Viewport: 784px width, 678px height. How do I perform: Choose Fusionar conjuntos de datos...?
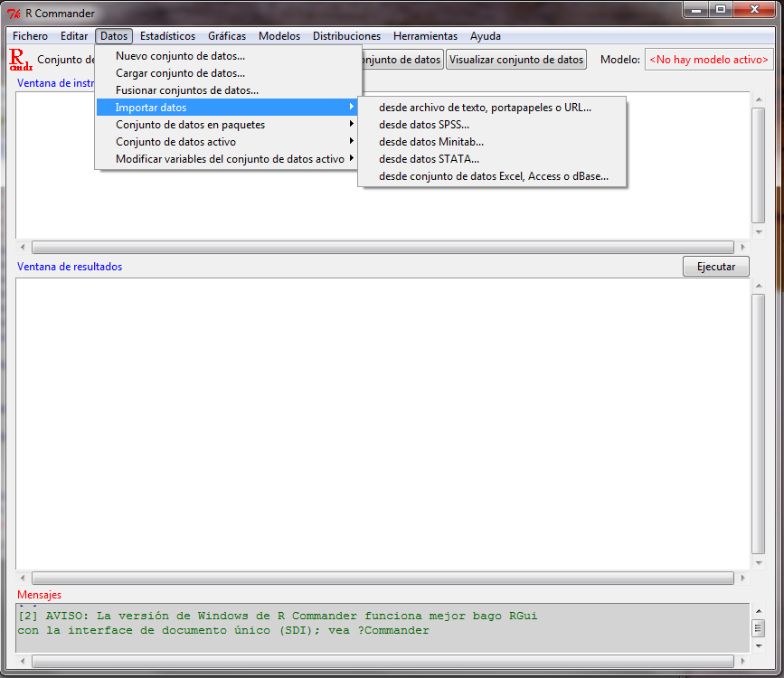(x=228, y=90)
